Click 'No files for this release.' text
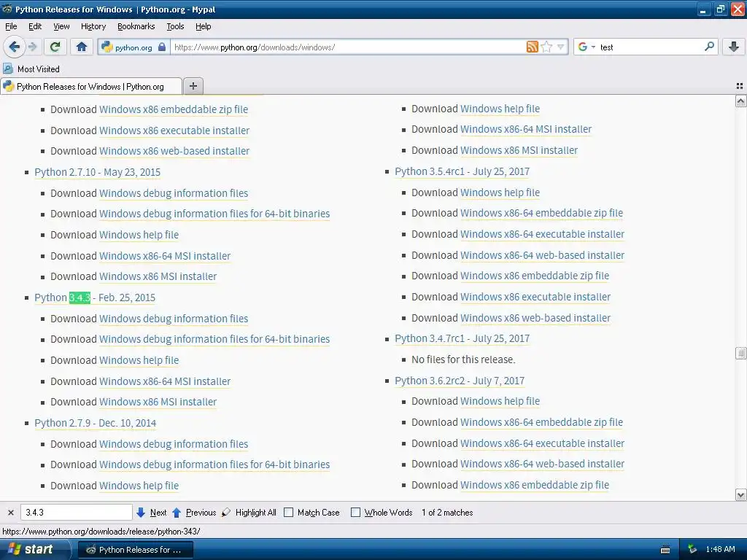 click(463, 359)
